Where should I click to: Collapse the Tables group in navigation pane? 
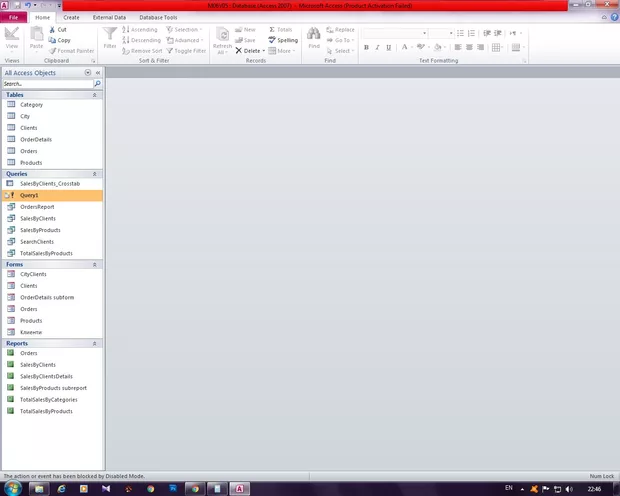pyautogui.click(x=97, y=95)
